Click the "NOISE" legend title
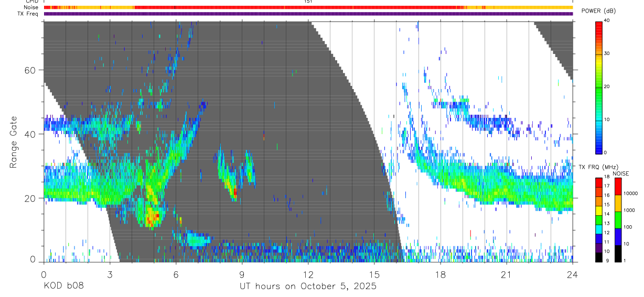Viewport: 644px width, 297px height. [621, 173]
